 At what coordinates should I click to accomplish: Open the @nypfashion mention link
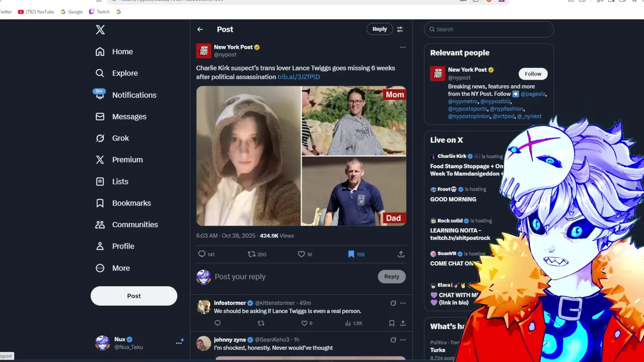(x=507, y=109)
